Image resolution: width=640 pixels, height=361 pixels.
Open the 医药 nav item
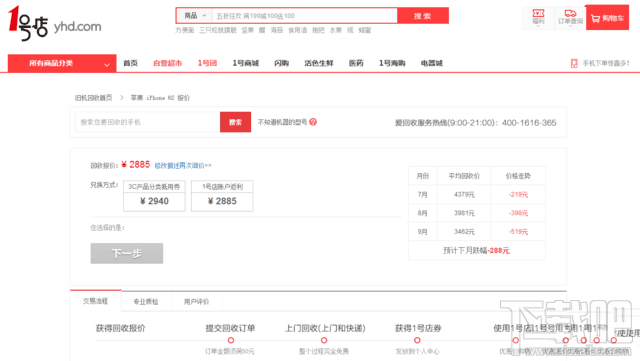click(x=356, y=63)
